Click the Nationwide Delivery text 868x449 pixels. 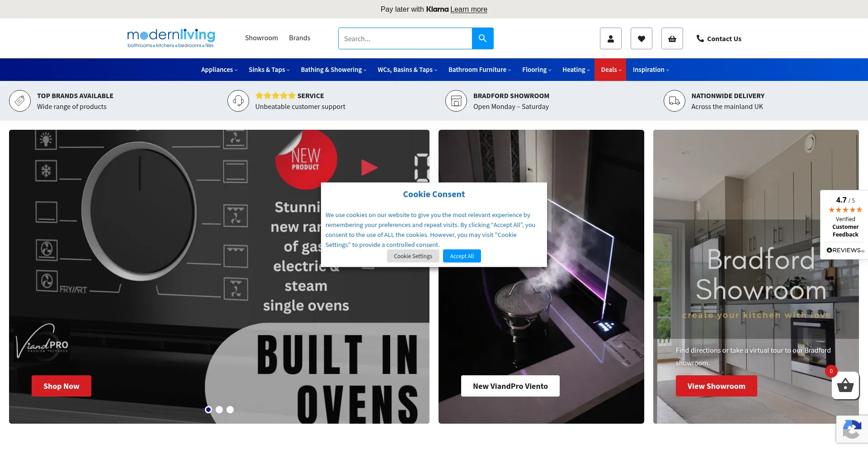point(728,96)
